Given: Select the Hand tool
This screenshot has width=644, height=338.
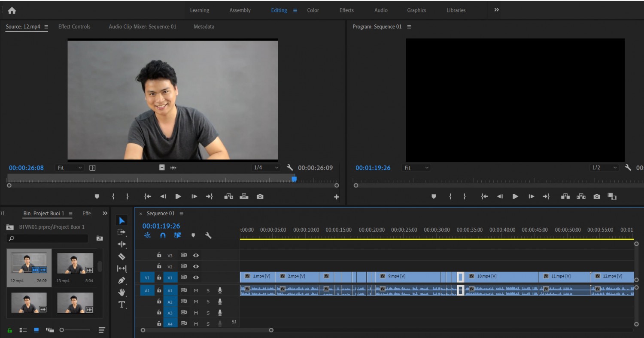Looking at the screenshot, I should pos(122,293).
